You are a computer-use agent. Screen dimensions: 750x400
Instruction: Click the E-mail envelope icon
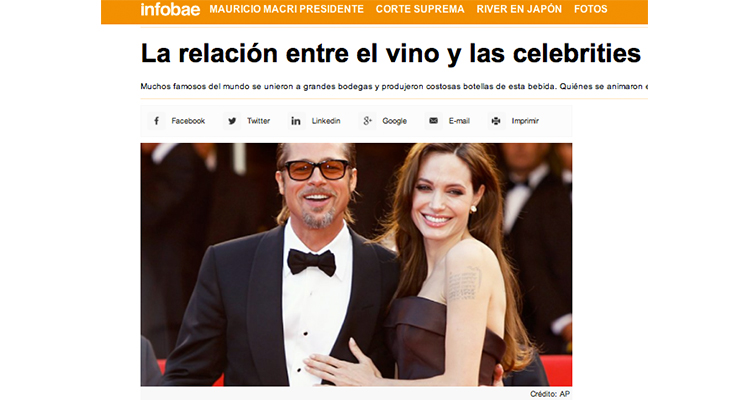[x=433, y=121]
